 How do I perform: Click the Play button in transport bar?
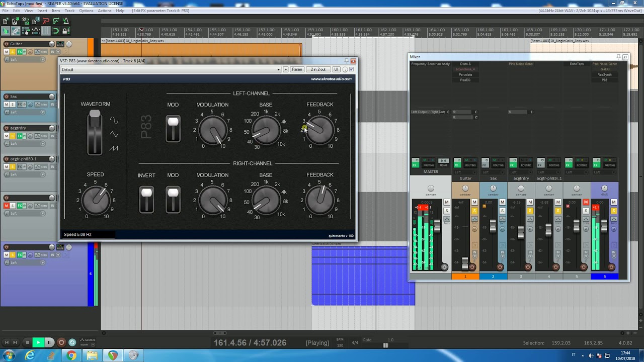[x=38, y=342]
